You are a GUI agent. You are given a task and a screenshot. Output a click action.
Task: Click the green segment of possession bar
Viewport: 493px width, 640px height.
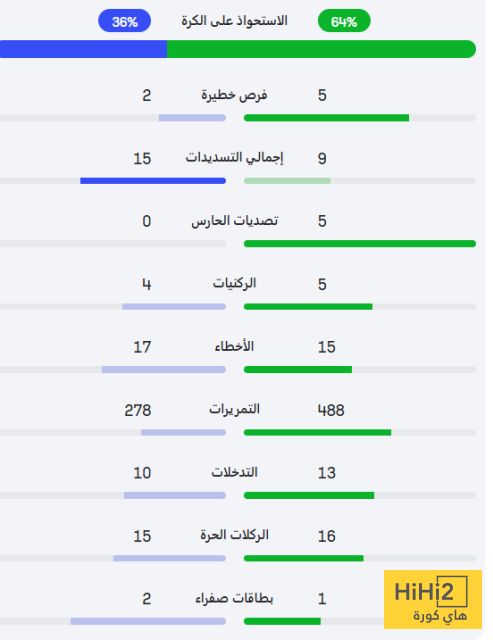(x=322, y=49)
